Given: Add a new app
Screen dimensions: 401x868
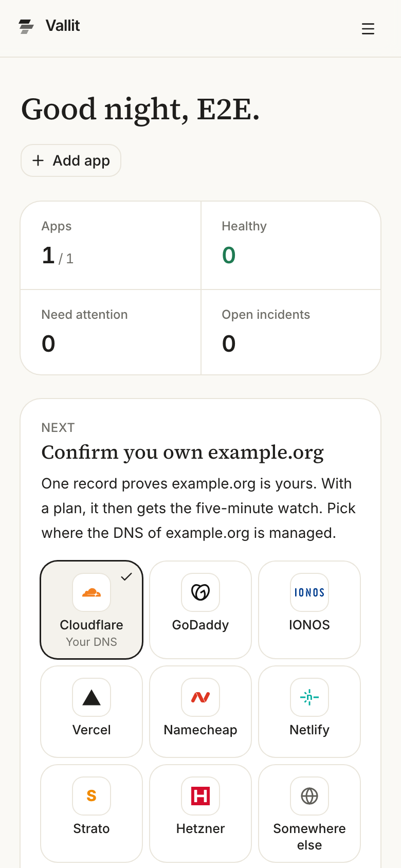Looking at the screenshot, I should click(71, 160).
